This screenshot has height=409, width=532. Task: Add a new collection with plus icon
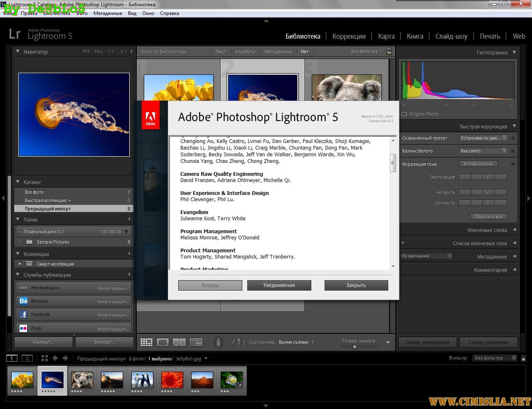point(129,254)
